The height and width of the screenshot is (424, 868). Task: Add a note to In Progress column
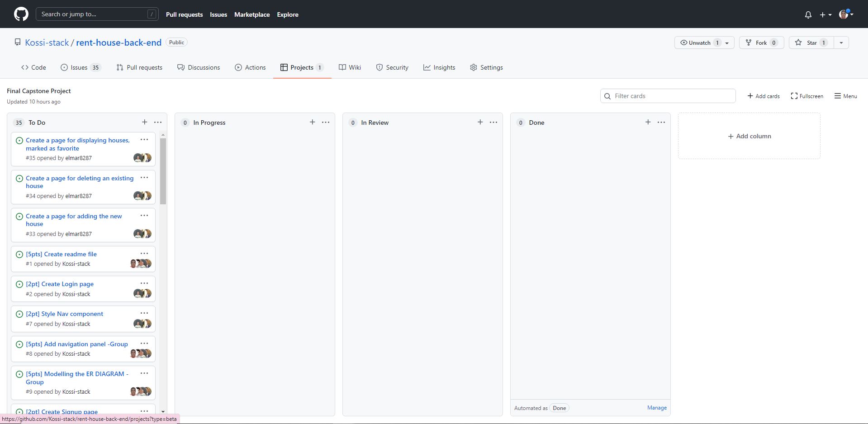(x=312, y=122)
